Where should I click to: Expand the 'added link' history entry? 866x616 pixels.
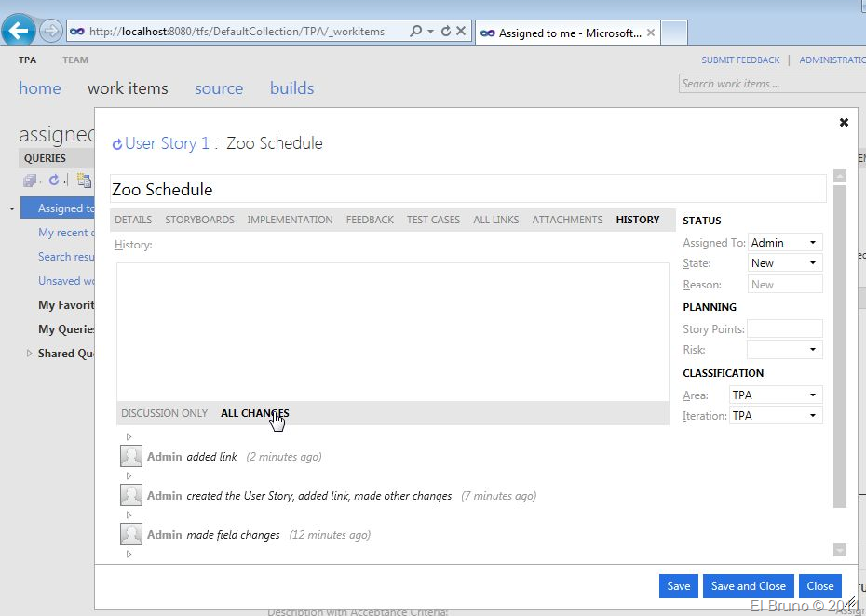pyautogui.click(x=129, y=436)
